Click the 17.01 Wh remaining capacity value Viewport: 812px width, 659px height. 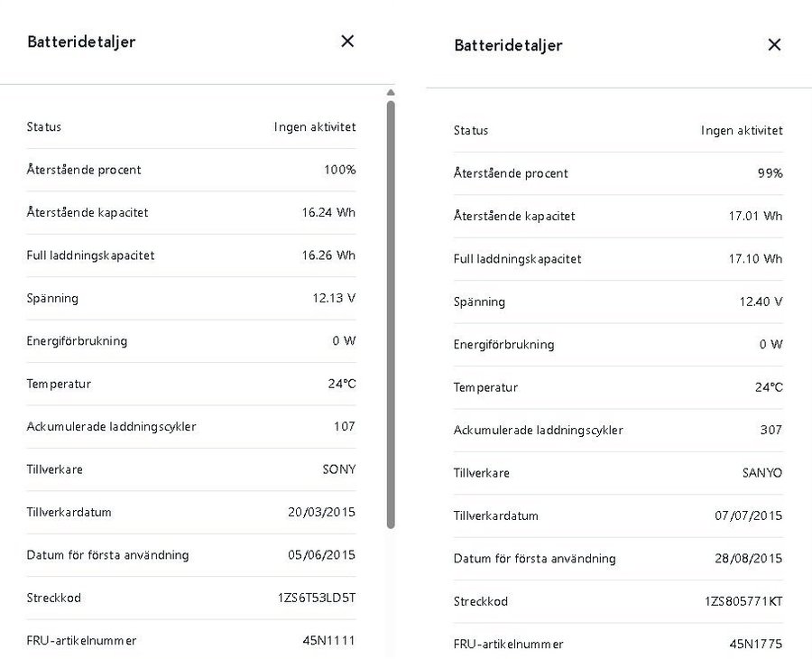pos(756,216)
